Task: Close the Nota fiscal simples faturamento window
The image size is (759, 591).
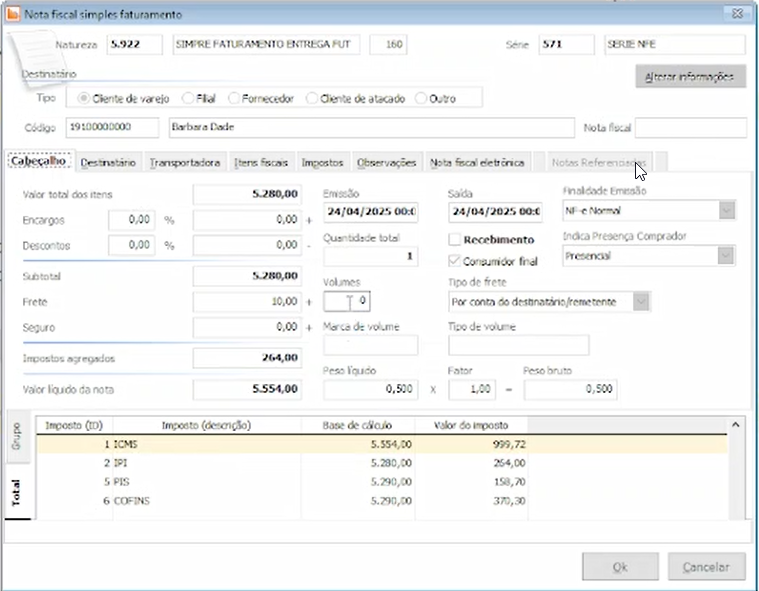Action: tap(738, 14)
